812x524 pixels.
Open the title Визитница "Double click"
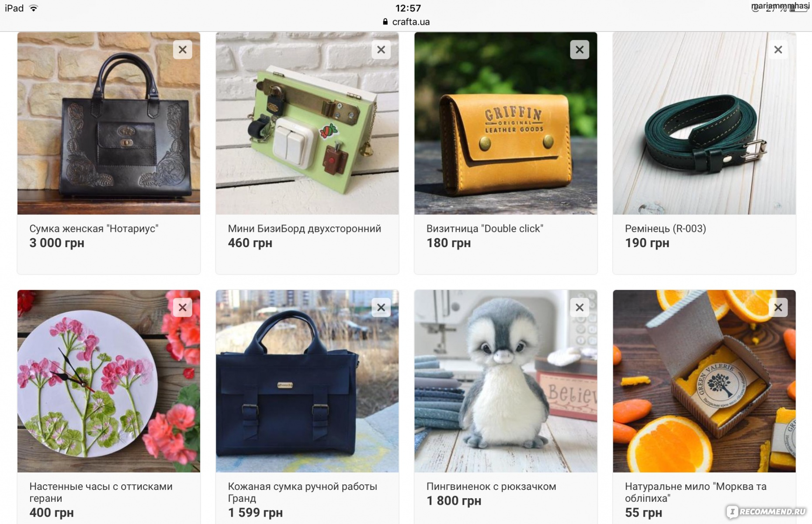[485, 228]
